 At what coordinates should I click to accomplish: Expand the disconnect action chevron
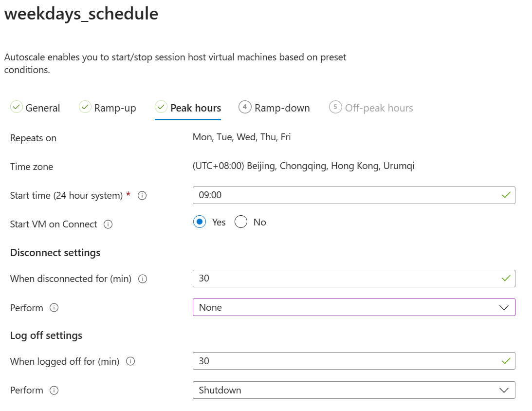coord(504,307)
